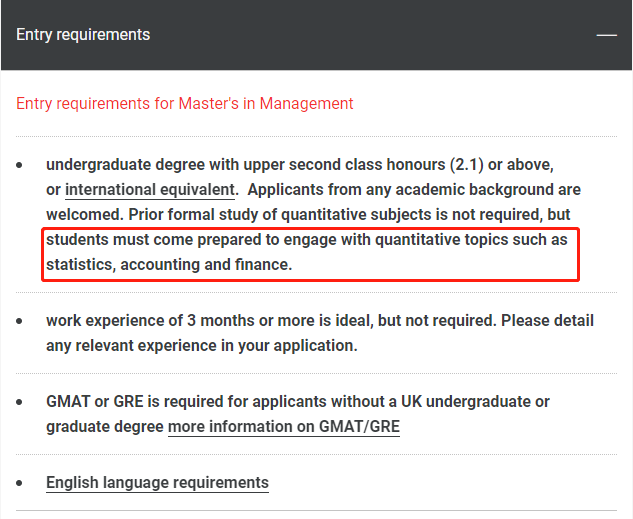
Task: Open "more information on GMAT/GRE" link
Action: 284,427
